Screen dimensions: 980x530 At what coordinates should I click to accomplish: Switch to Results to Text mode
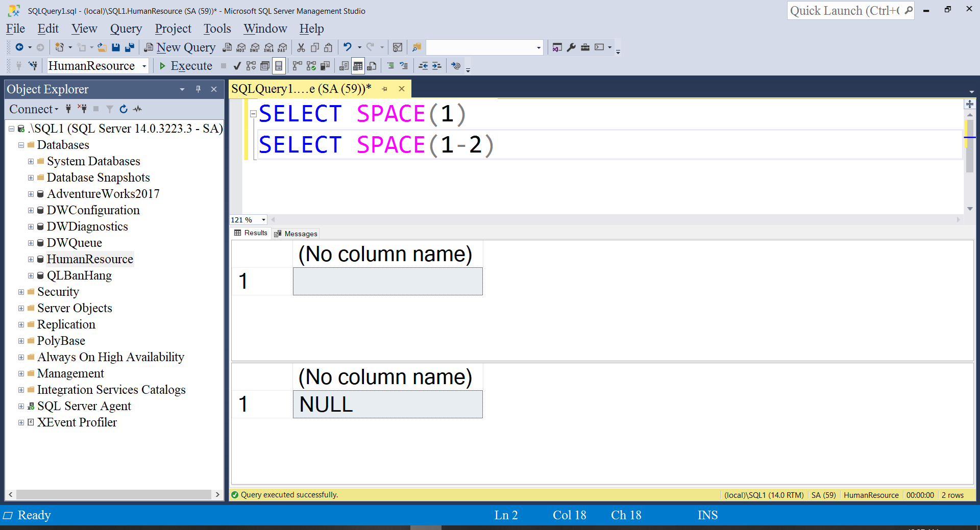pyautogui.click(x=344, y=66)
